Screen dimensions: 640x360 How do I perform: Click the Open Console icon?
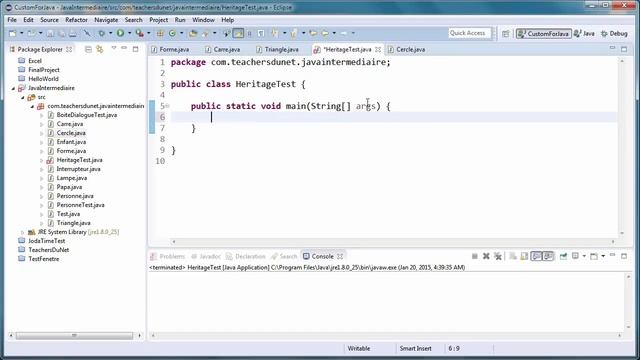[x=594, y=256]
